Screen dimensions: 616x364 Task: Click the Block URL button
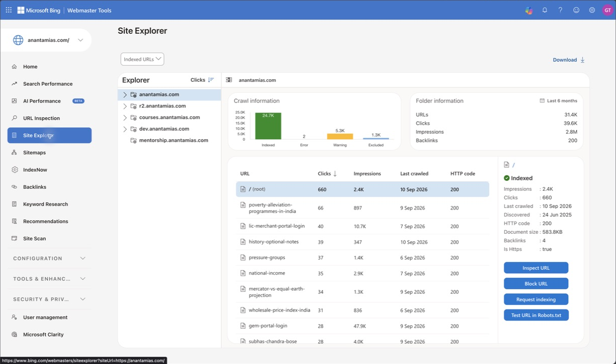tap(536, 284)
